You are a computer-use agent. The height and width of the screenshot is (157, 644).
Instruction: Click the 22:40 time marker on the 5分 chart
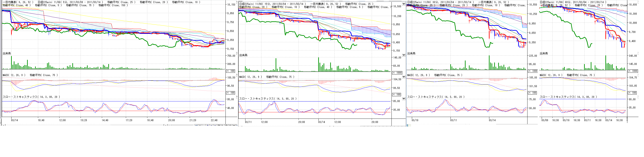(x=214, y=120)
